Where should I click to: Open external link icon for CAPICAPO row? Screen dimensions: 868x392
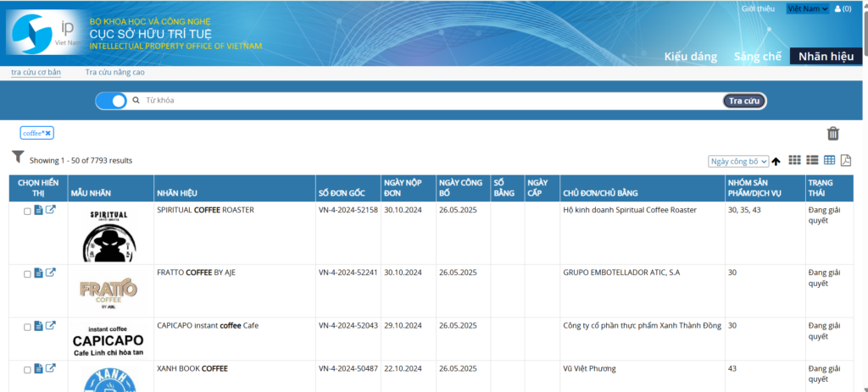tap(50, 326)
